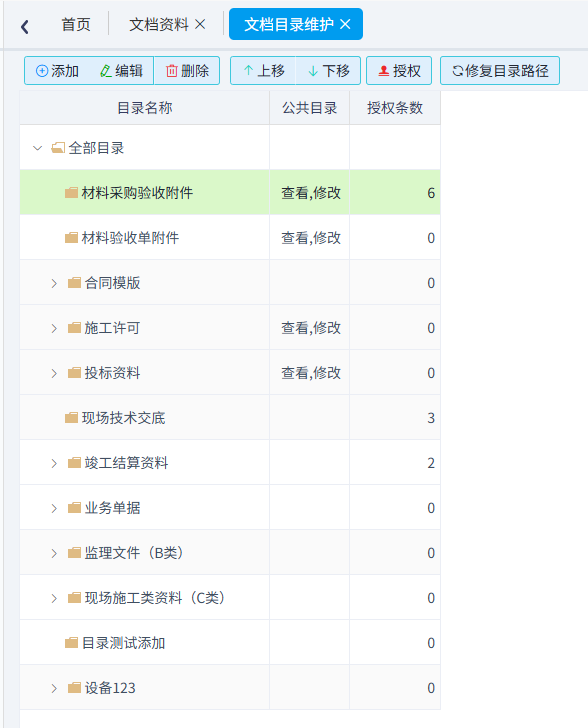Click folder icon of 现场技术交底
588x728 pixels.
71,418
